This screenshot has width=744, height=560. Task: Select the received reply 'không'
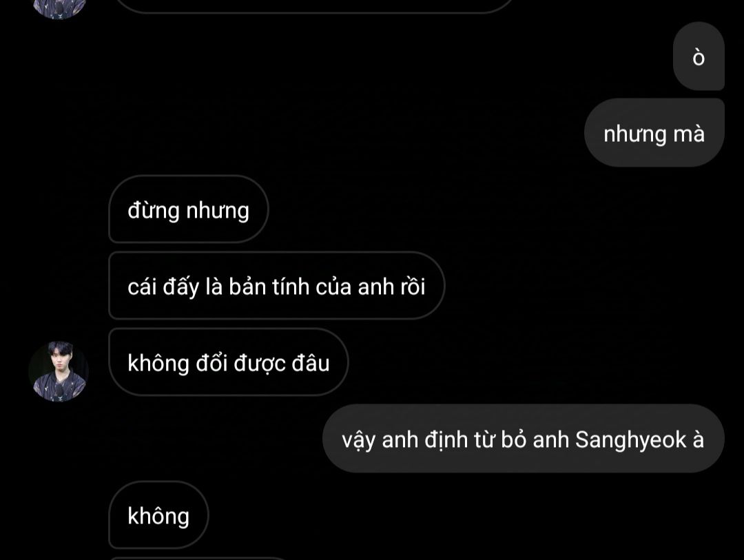pyautogui.click(x=158, y=515)
